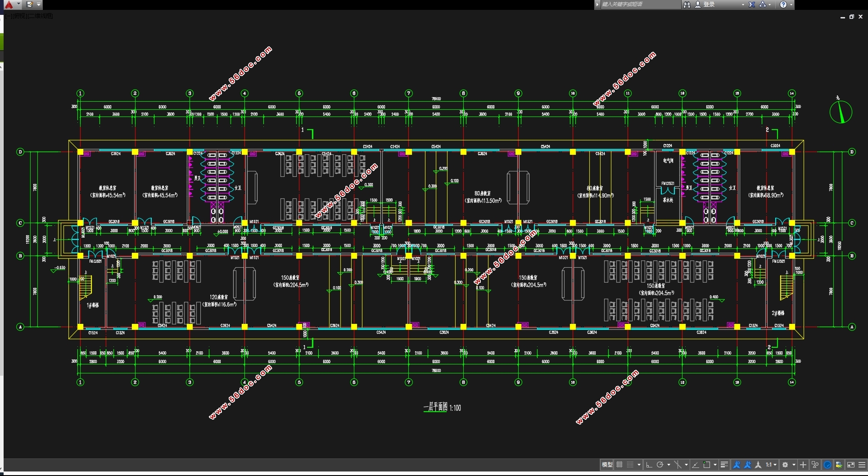
Task: Toggle annotation object visibility blue icon
Action: [x=737, y=465]
